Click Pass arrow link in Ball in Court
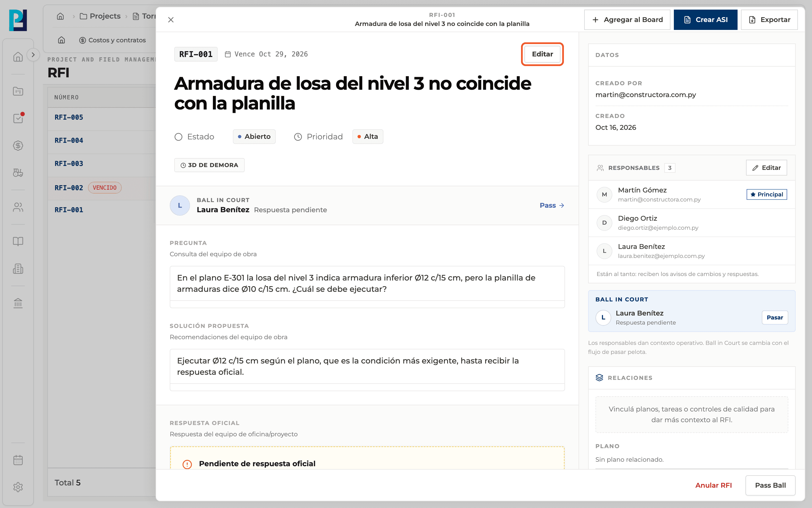Image resolution: width=812 pixels, height=508 pixels. click(551, 205)
